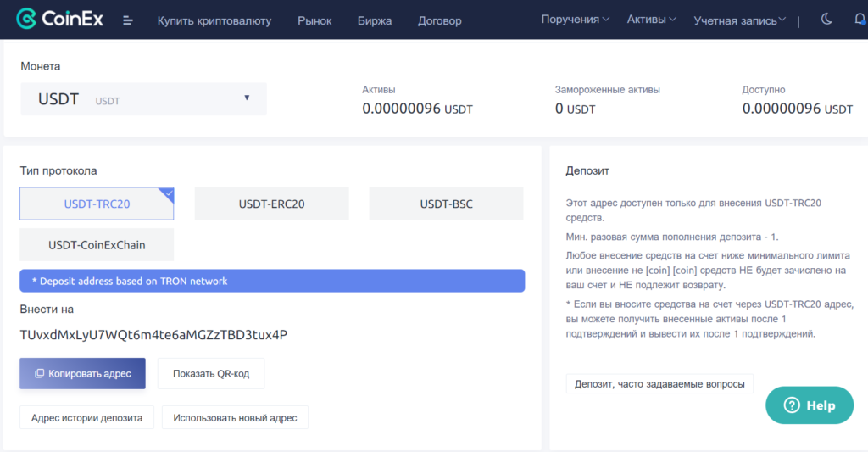The height and width of the screenshot is (452, 868).
Task: Open the USDT coin selector
Action: [143, 99]
